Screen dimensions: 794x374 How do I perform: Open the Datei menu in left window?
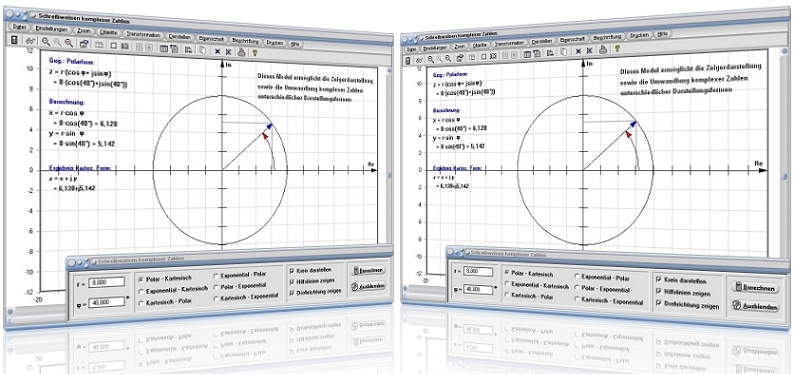pyautogui.click(x=19, y=27)
